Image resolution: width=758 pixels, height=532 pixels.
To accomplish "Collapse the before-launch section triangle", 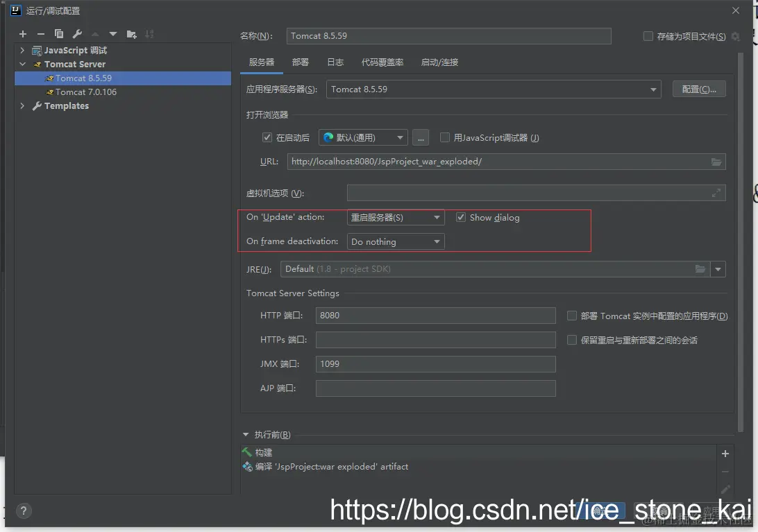I will pos(246,434).
